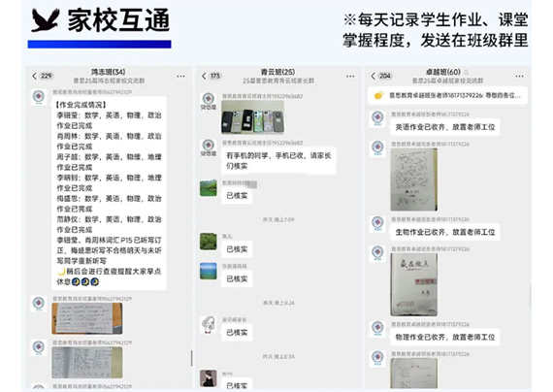Image resolution: width=553 pixels, height=392 pixels.
Task: Open avatar beside 英语作业已收齐 message
Action: point(377,118)
